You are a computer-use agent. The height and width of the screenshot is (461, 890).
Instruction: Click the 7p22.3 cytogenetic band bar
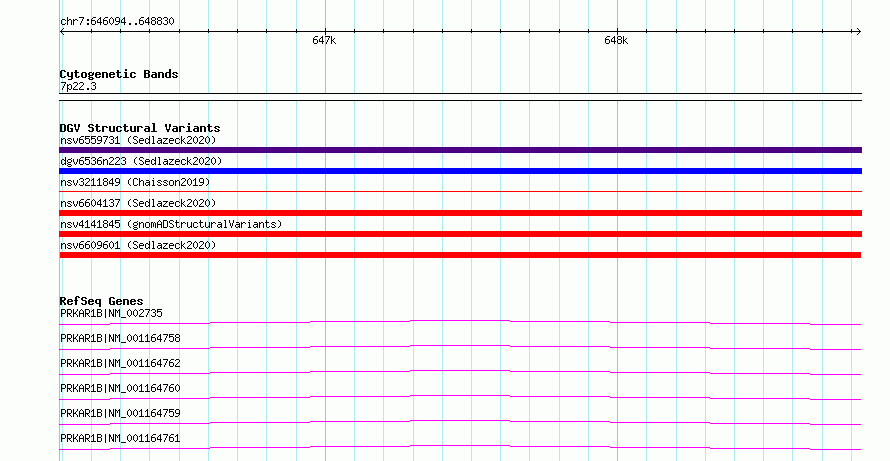pos(460,97)
